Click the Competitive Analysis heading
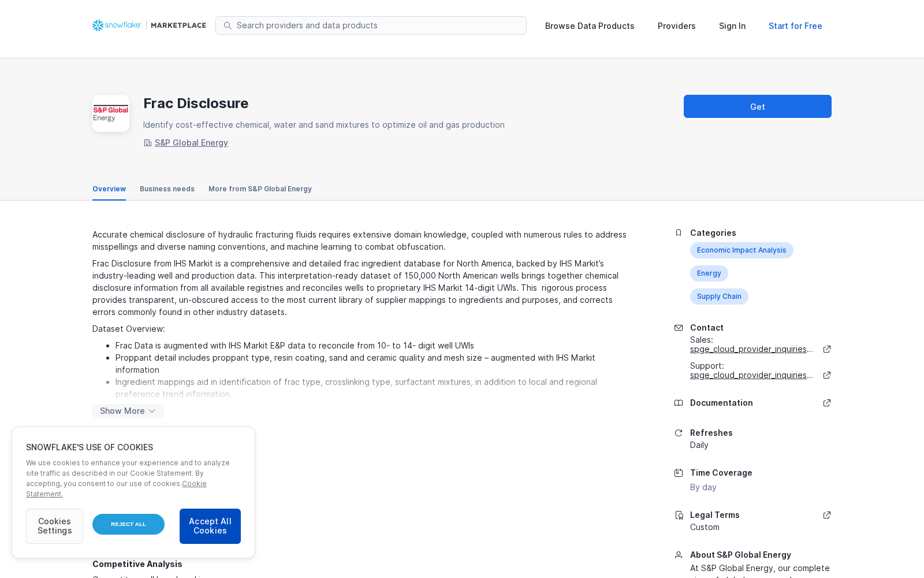 tap(137, 564)
